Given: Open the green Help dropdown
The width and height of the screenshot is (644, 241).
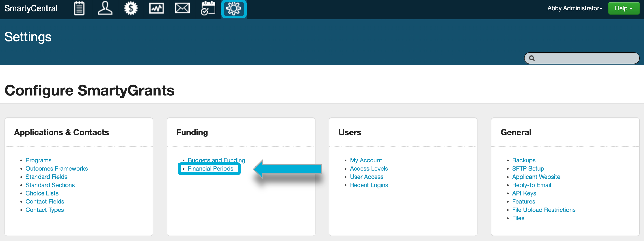Looking at the screenshot, I should pyautogui.click(x=624, y=8).
